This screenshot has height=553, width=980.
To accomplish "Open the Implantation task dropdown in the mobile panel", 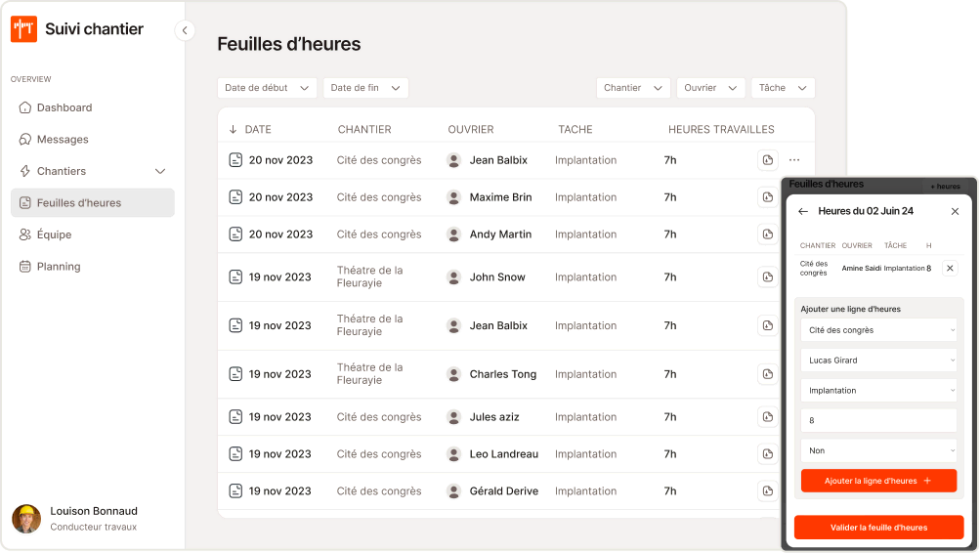I will coord(878,391).
